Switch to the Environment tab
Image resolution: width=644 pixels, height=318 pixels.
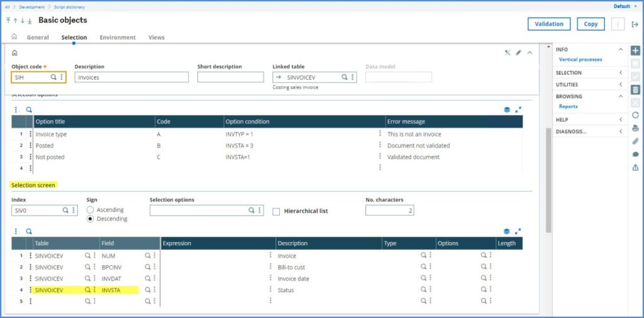click(118, 38)
